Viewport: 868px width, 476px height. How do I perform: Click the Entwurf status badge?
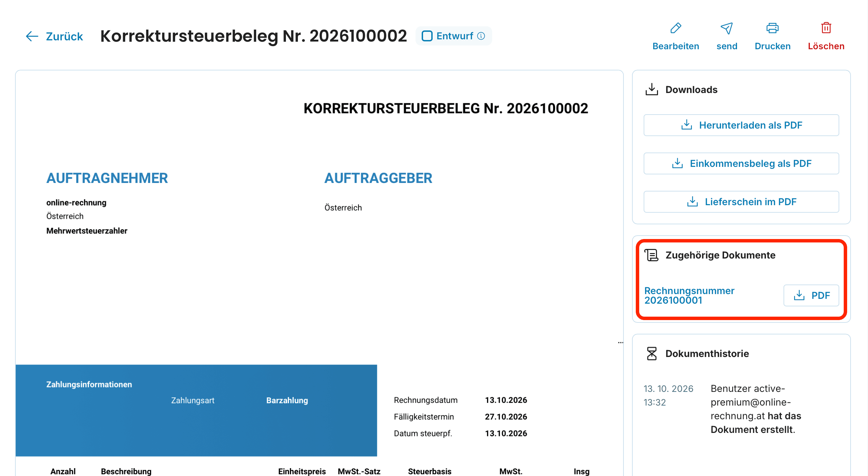453,36
